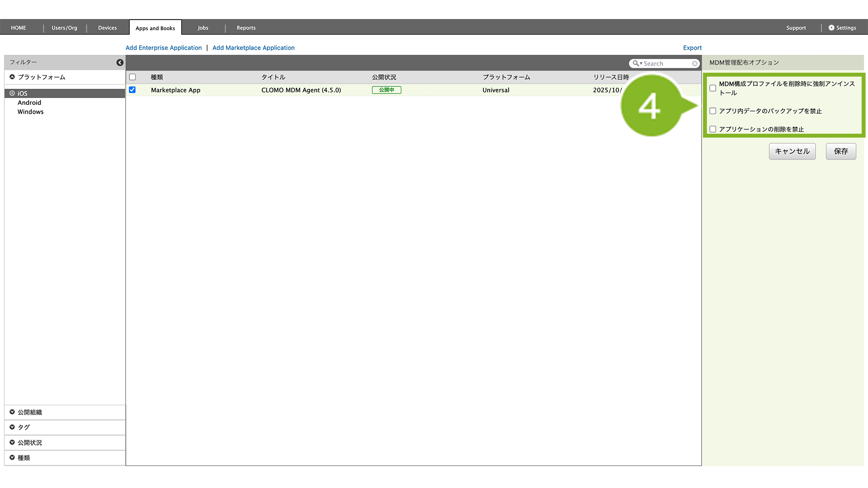Image resolution: width=868 pixels, height=488 pixels.
Task: Toggle the select-all header checkbox
Action: pyautogui.click(x=132, y=77)
